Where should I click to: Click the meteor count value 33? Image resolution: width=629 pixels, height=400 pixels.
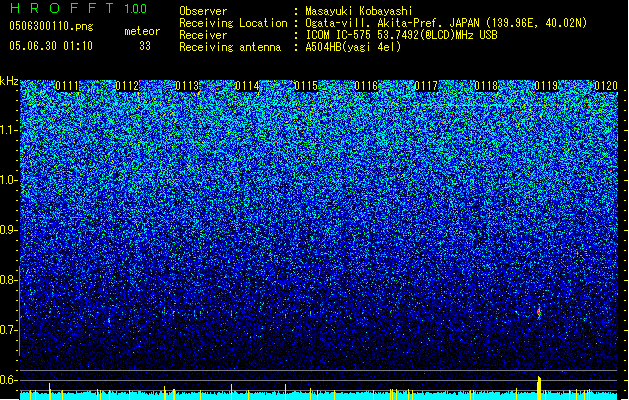[145, 46]
